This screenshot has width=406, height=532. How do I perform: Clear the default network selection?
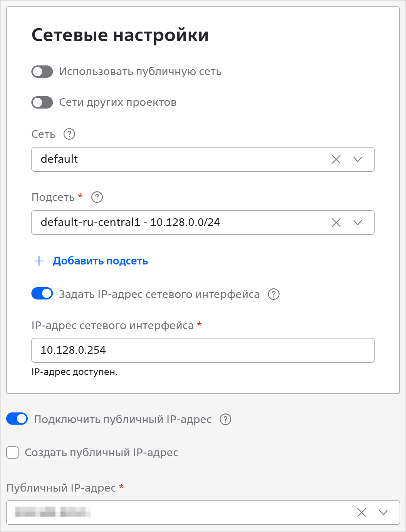336,159
